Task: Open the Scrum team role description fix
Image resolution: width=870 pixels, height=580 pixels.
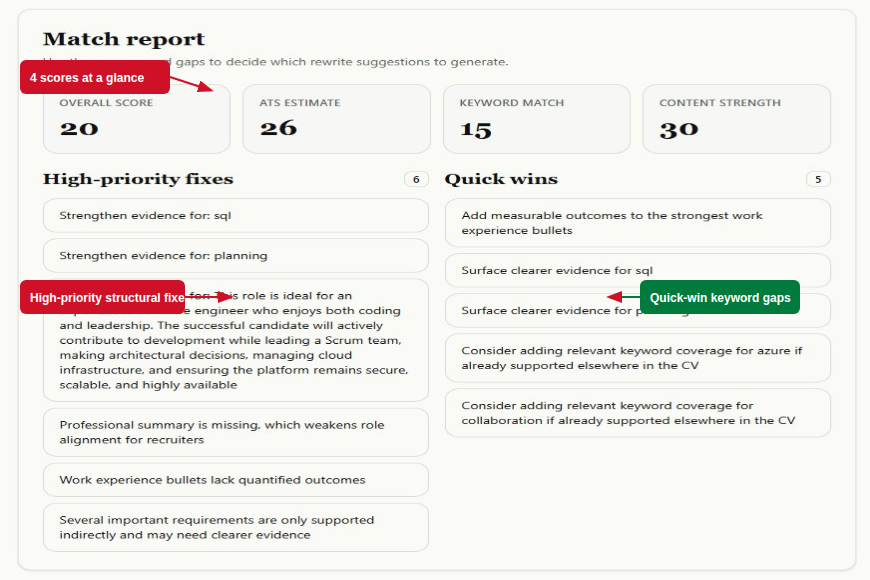Action: [x=236, y=340]
